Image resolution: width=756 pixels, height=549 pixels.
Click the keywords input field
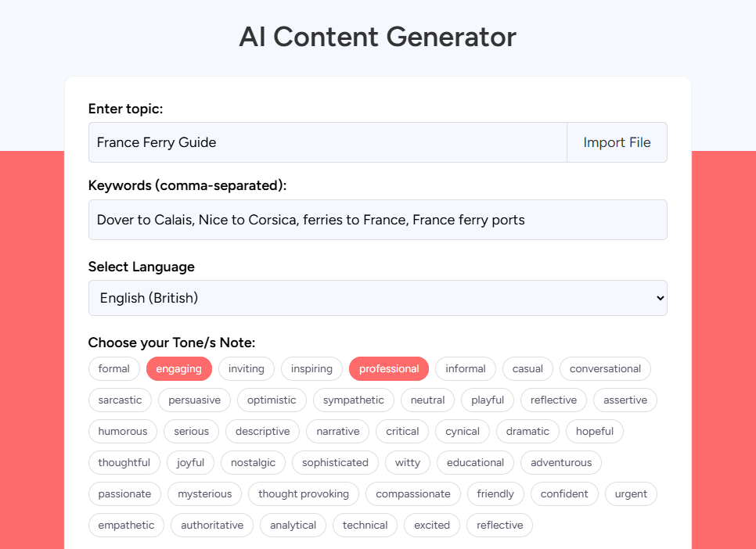[377, 220]
